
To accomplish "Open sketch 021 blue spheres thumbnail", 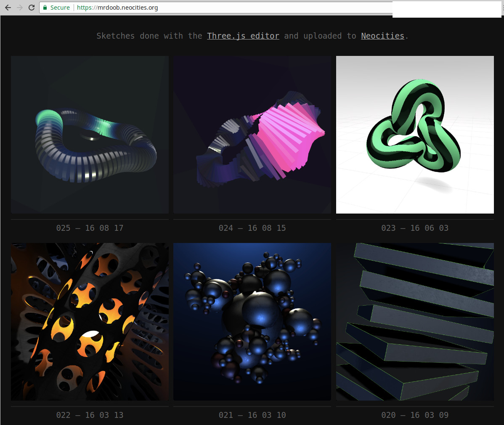I will click(252, 322).
